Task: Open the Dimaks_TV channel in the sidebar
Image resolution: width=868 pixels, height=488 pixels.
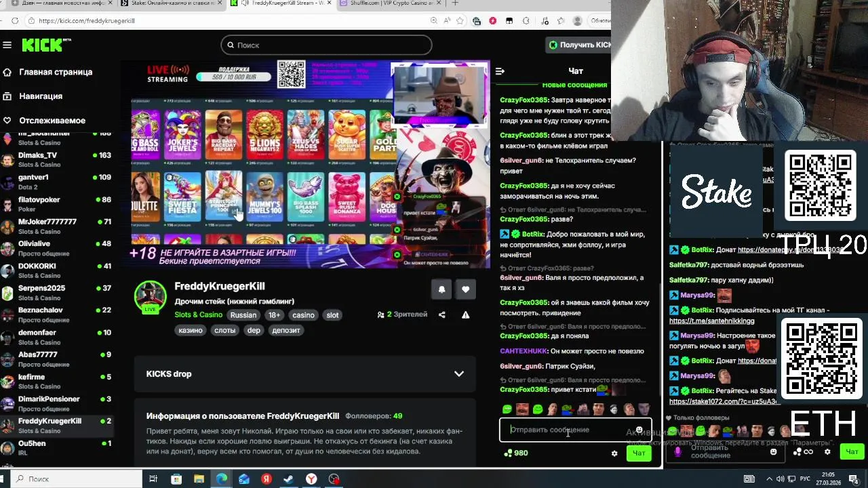Action: coord(57,159)
